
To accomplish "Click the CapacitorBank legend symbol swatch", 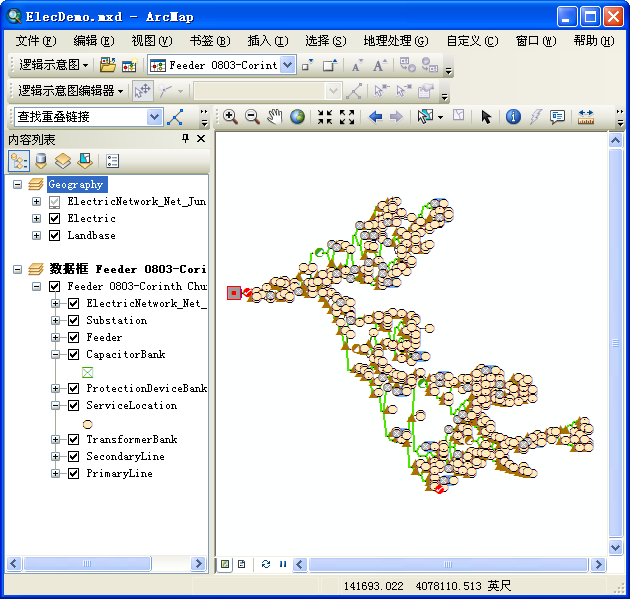I will point(87,372).
